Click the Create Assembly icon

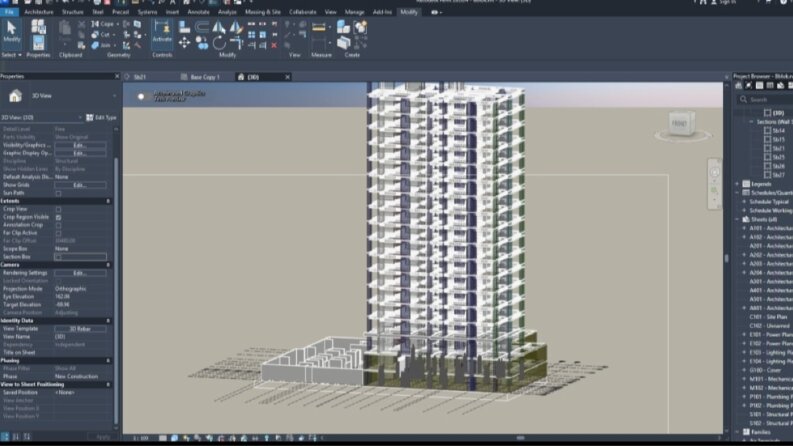tap(343, 26)
